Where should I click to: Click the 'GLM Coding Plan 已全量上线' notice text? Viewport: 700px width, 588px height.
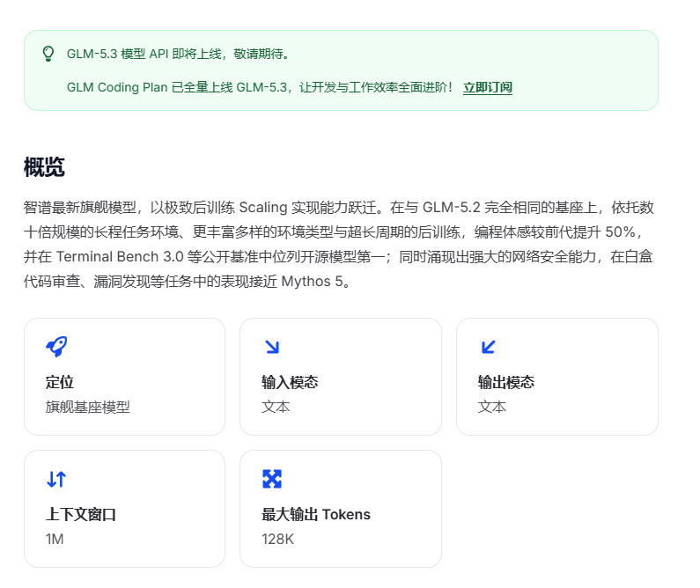(x=260, y=87)
